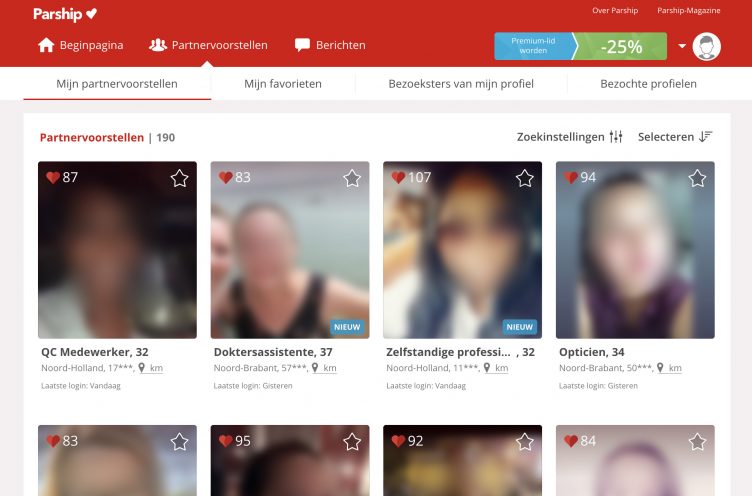The height and width of the screenshot is (496, 752).
Task: Open Zelfstandige professional profile photo
Action: [x=462, y=250]
